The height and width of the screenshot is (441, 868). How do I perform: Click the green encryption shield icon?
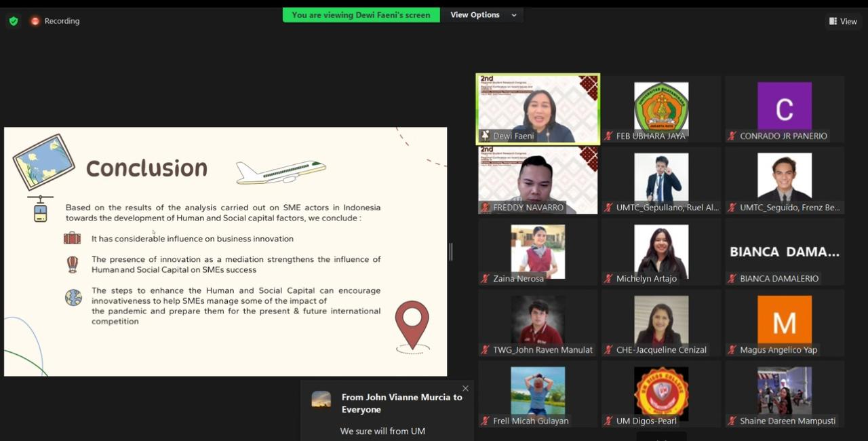click(x=14, y=21)
